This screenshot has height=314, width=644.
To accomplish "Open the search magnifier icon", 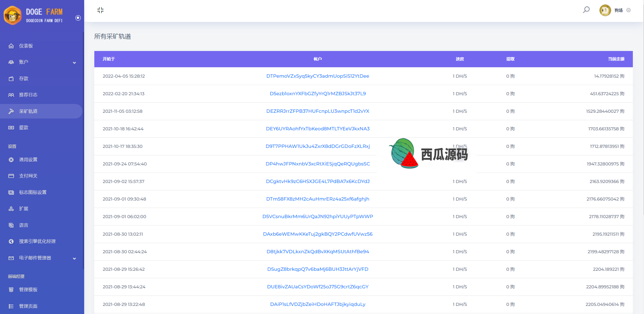I will [586, 10].
